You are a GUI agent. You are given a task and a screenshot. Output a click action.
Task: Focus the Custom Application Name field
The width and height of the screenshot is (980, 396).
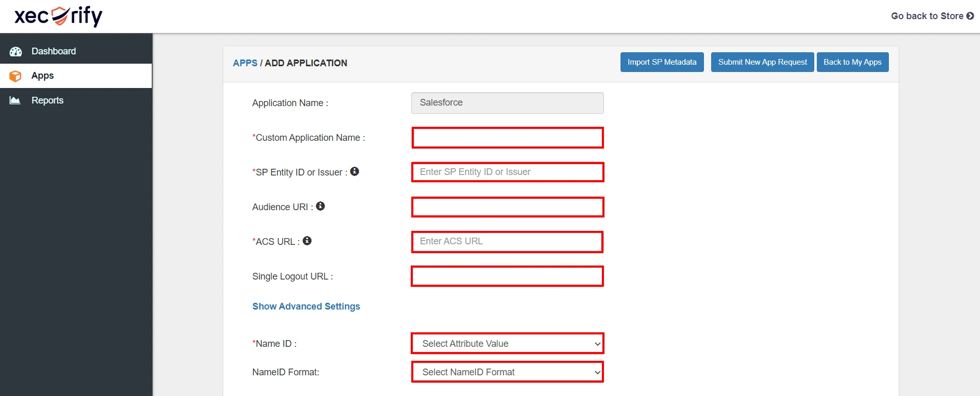(x=508, y=138)
